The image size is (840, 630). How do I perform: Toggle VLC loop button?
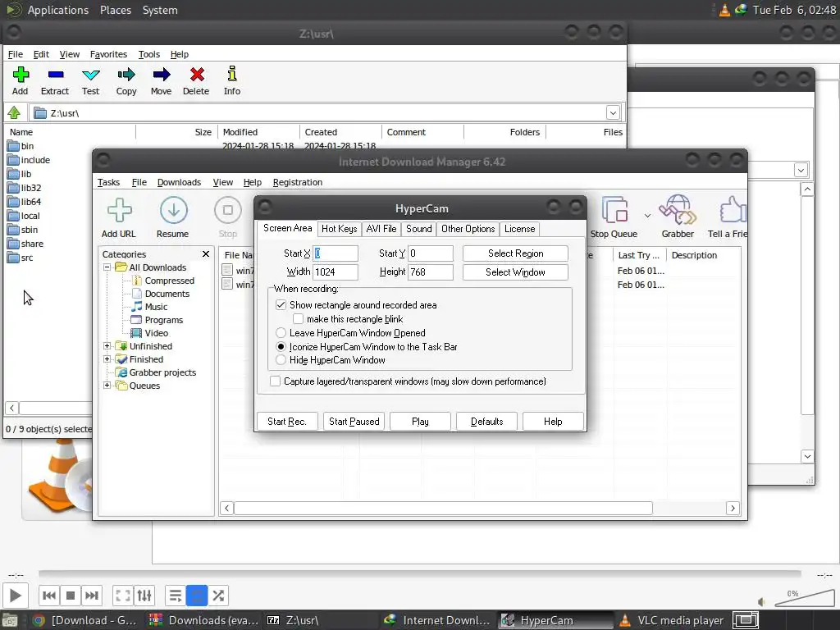pos(197,596)
